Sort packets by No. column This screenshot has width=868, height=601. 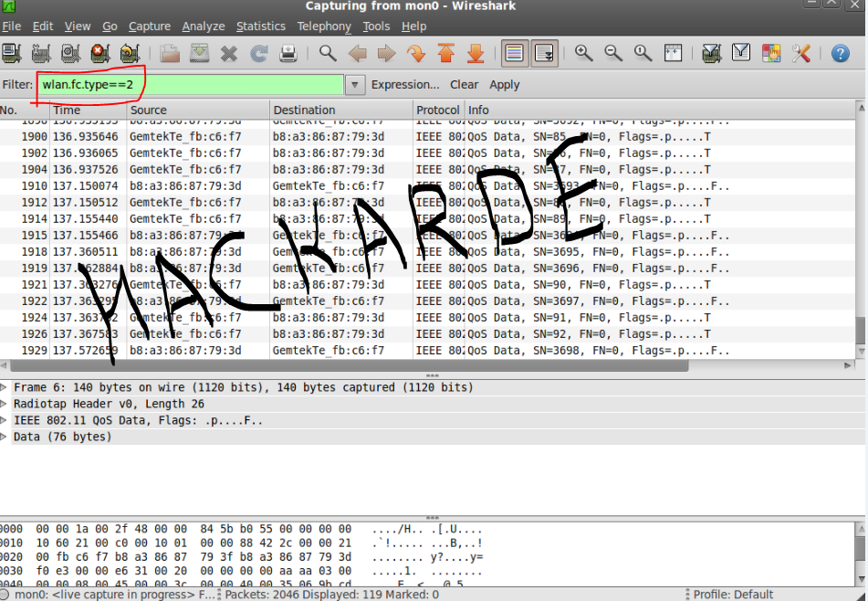point(25,110)
